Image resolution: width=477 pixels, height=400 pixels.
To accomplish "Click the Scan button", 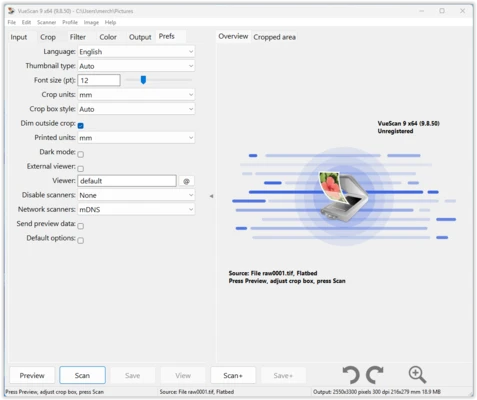I will [82, 375].
